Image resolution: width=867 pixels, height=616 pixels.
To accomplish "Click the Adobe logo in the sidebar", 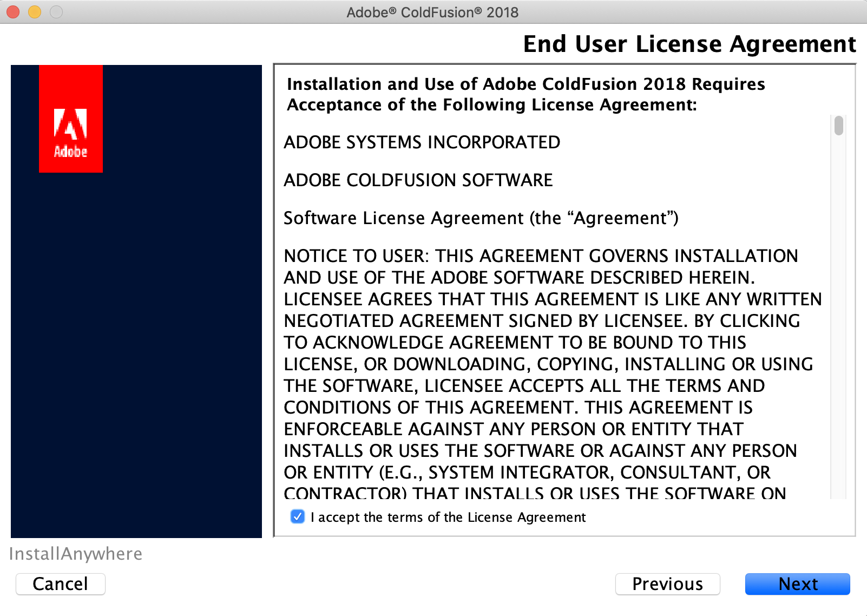I will [x=71, y=119].
